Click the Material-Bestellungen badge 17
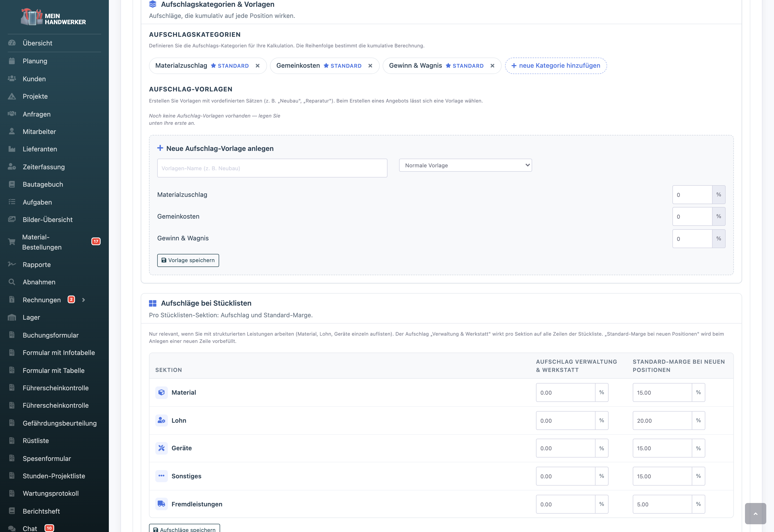 point(96,241)
